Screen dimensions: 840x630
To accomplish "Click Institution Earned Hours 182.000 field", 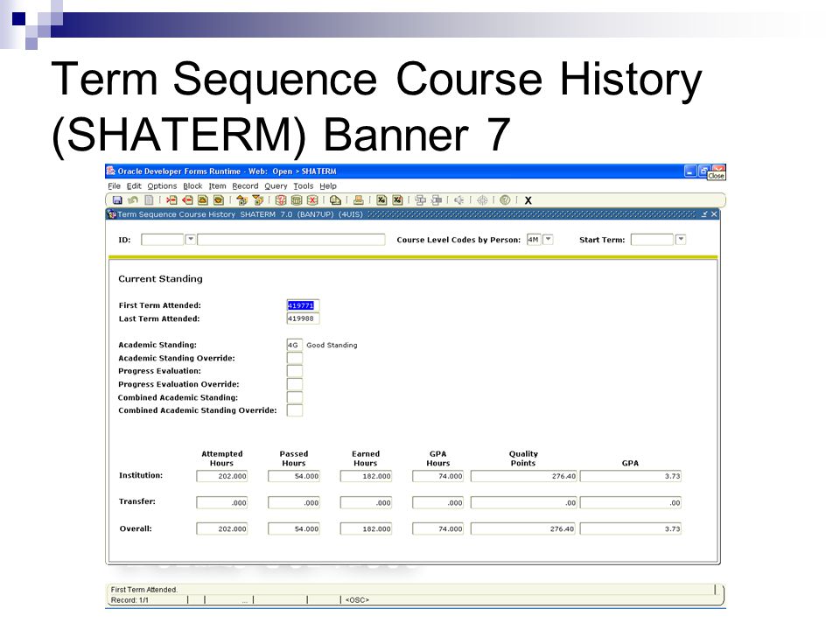I will (366, 476).
